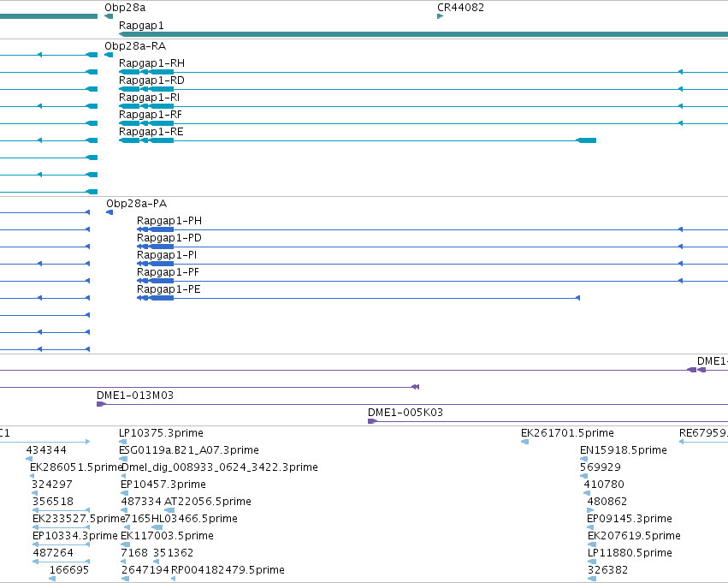The width and height of the screenshot is (728, 583).
Task: Select the Obp28a-PA protein label
Action: [137, 204]
